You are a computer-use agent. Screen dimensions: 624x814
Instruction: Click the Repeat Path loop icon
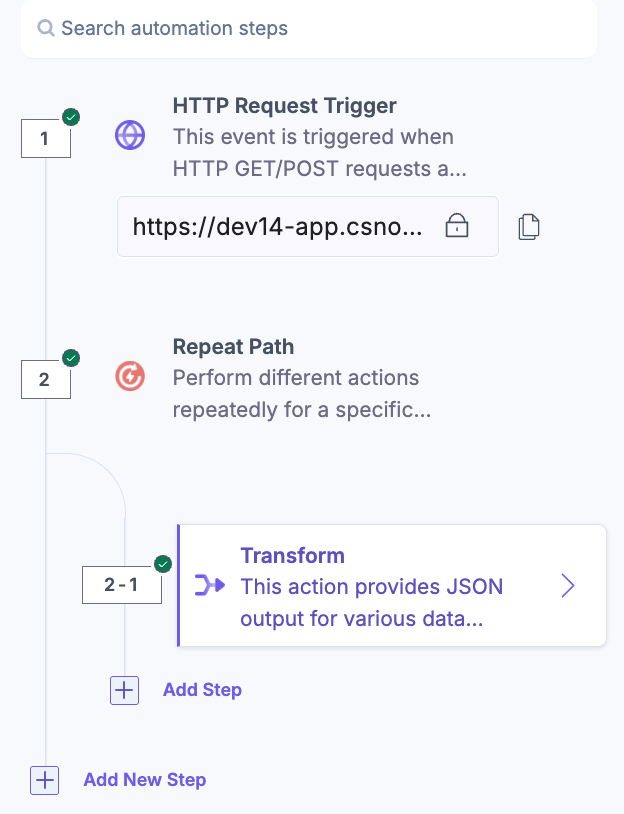click(x=130, y=377)
